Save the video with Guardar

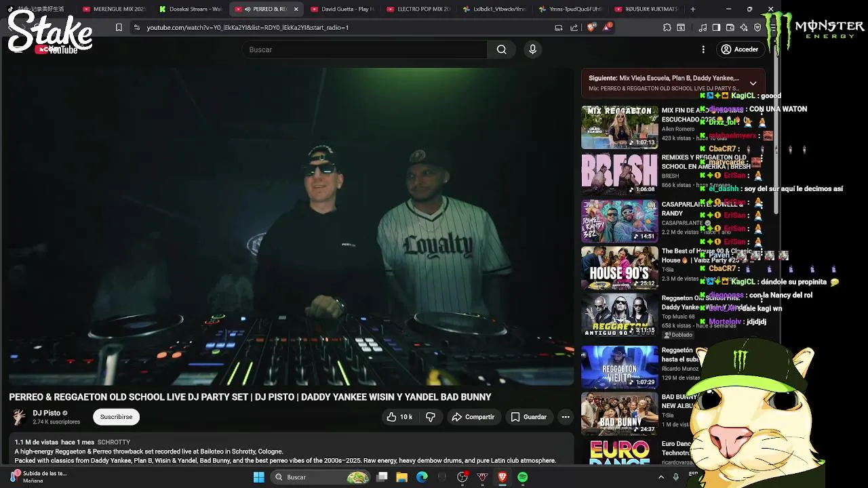[529, 417]
